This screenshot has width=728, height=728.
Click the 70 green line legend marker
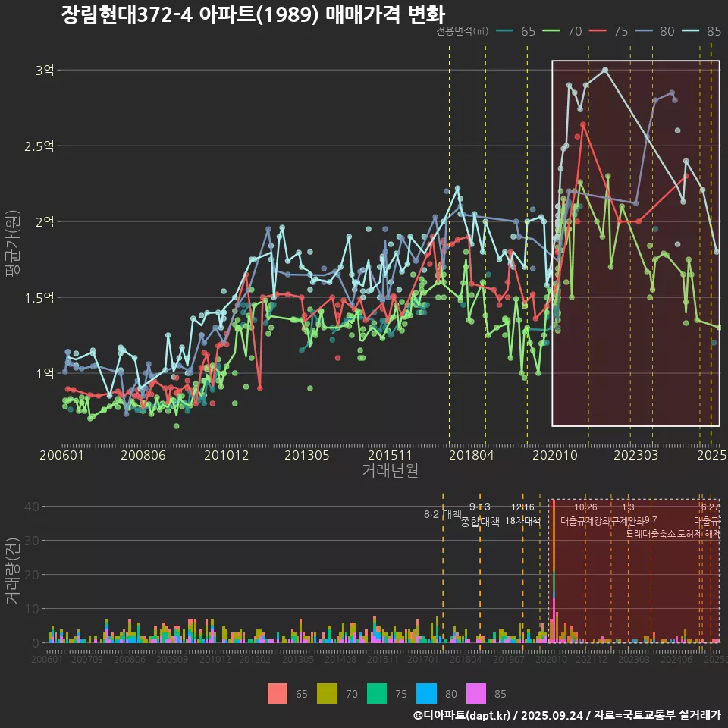tap(552, 31)
